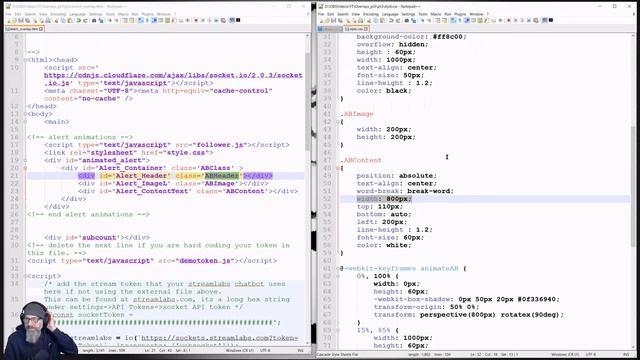Click Save icon in style.css window toolbar

334,20
